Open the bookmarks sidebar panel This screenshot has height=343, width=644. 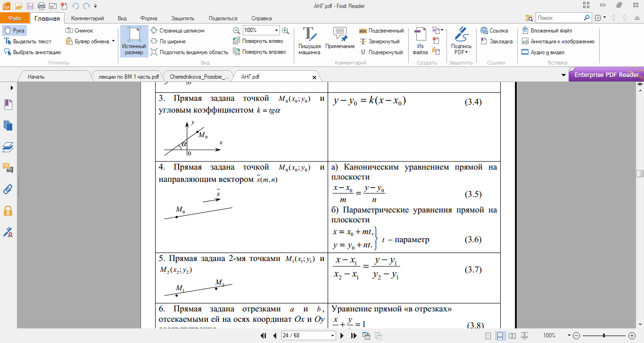(x=8, y=104)
